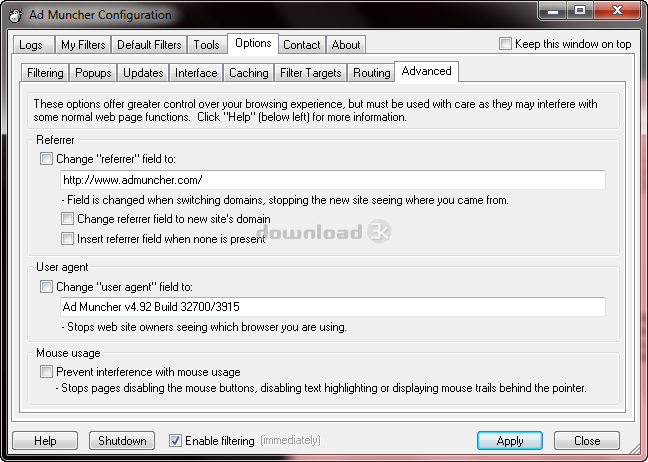Check Insert referrer field when none is present
648x462 pixels.
pyautogui.click(x=67, y=238)
